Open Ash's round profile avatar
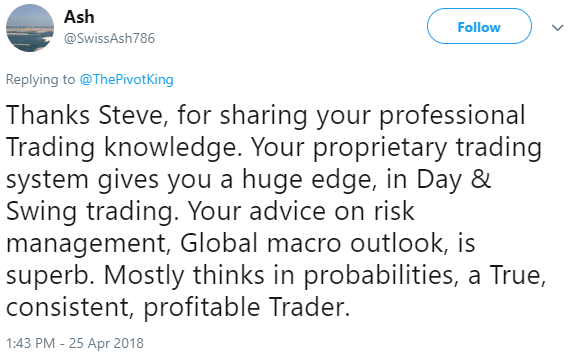Screen dimensions: 570x364 30,28
